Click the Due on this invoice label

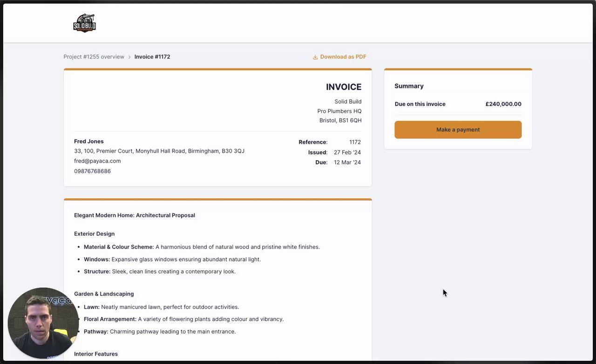[420, 104]
